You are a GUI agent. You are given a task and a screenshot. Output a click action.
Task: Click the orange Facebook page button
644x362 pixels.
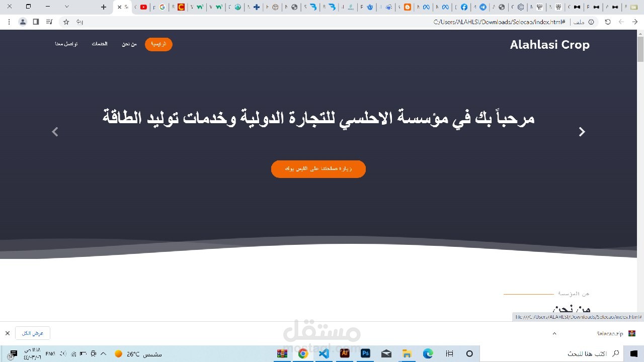pos(318,169)
